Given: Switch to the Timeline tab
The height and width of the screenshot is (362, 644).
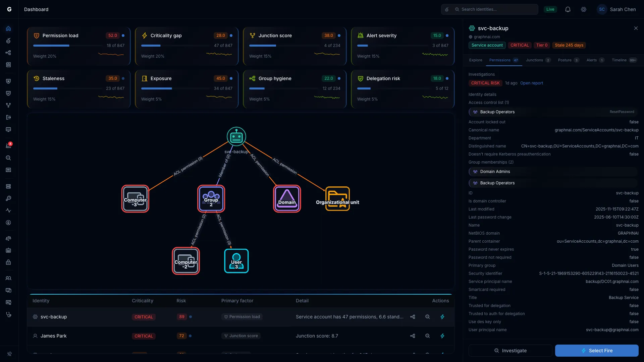Looking at the screenshot, I should coord(624,60).
